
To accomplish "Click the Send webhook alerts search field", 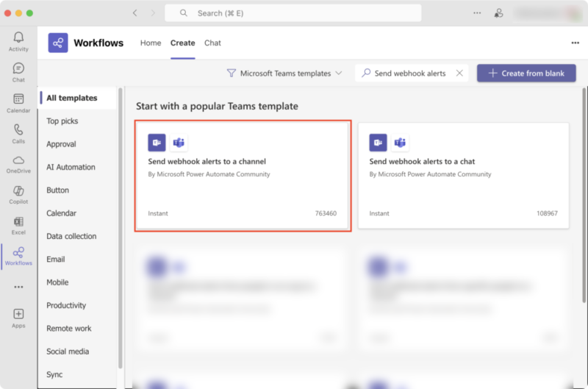I will 412,73.
